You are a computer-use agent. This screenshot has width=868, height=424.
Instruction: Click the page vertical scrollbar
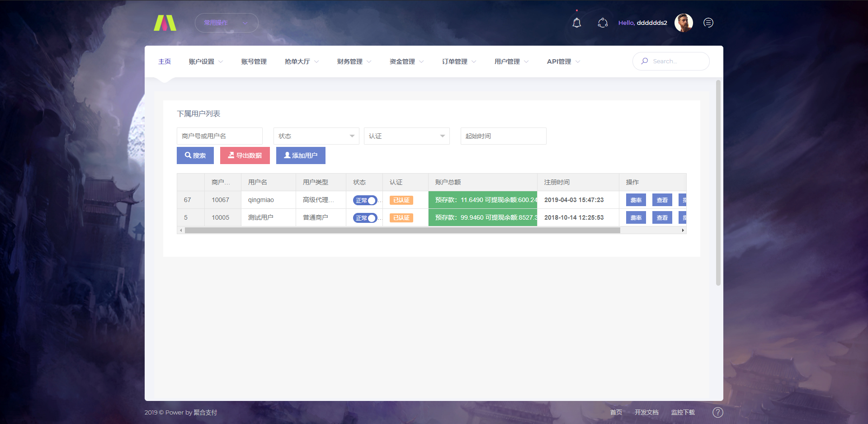(718, 183)
